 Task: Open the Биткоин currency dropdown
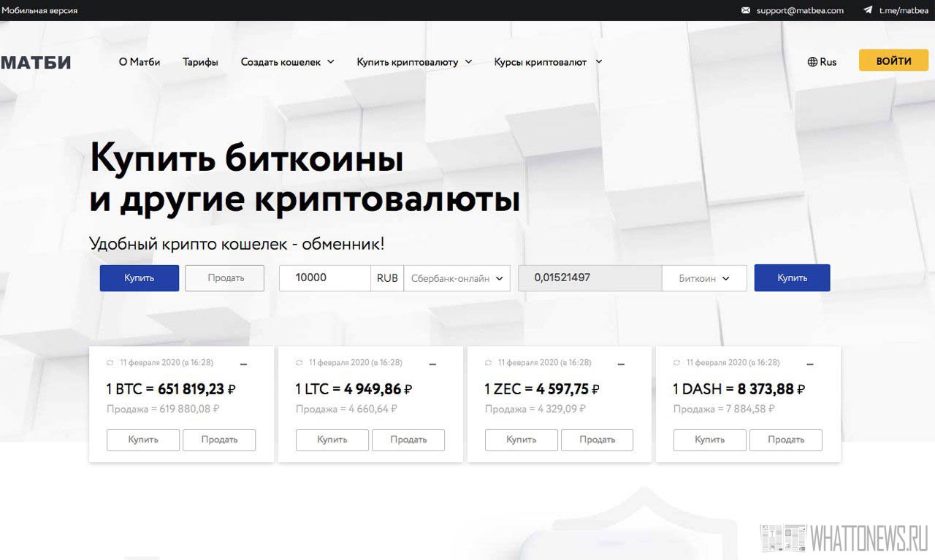coord(703,278)
